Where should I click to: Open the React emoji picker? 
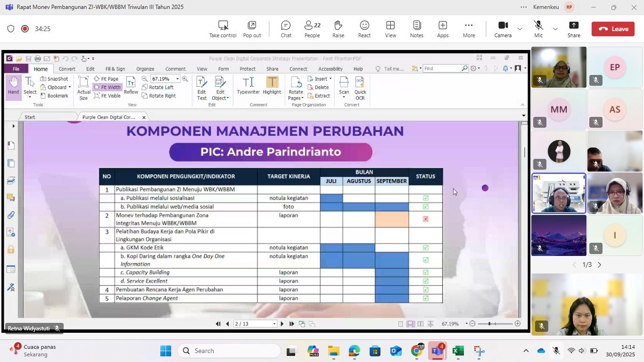point(364,29)
